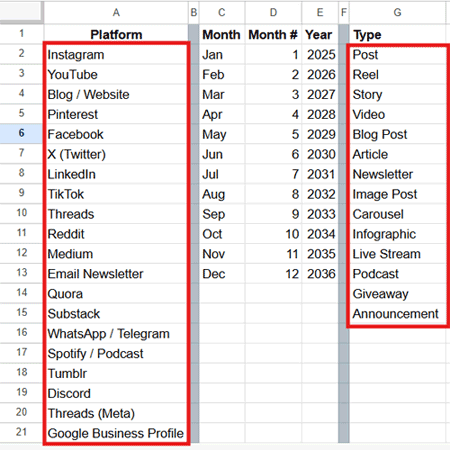Select the Reddit cell
450x450 pixels.
(116, 233)
